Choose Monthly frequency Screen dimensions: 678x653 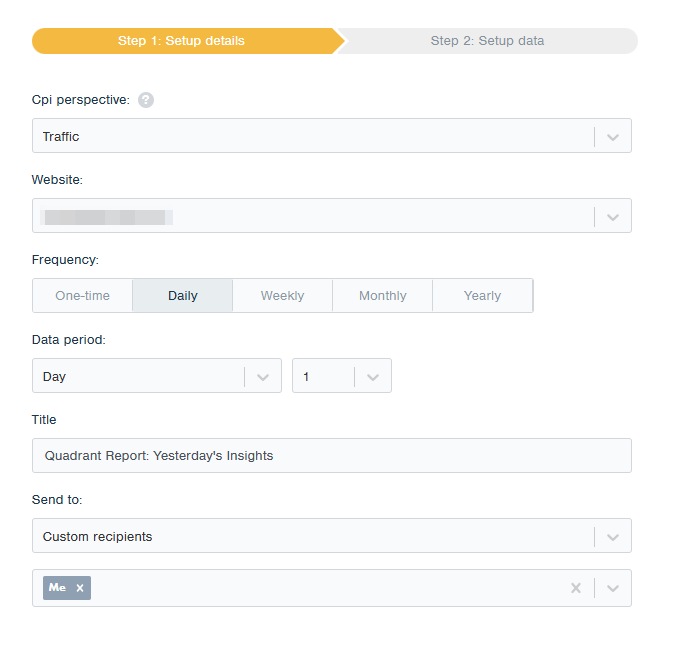coord(382,296)
